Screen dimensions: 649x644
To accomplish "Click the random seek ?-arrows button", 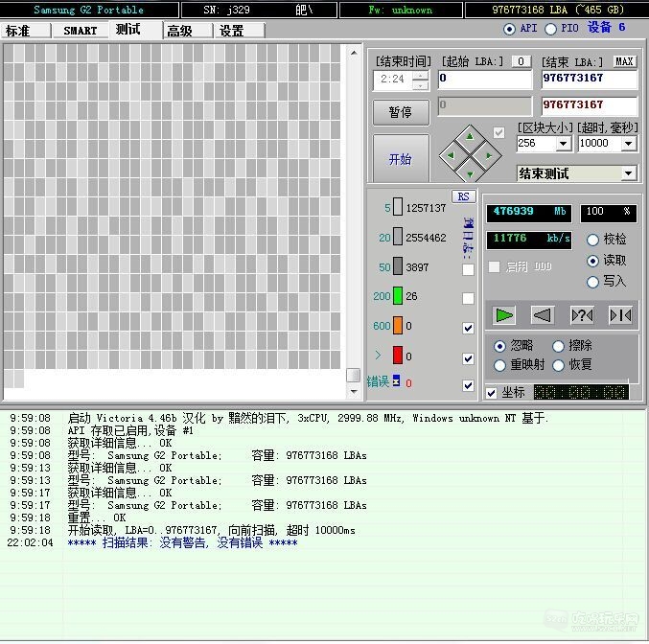I will pos(582,315).
